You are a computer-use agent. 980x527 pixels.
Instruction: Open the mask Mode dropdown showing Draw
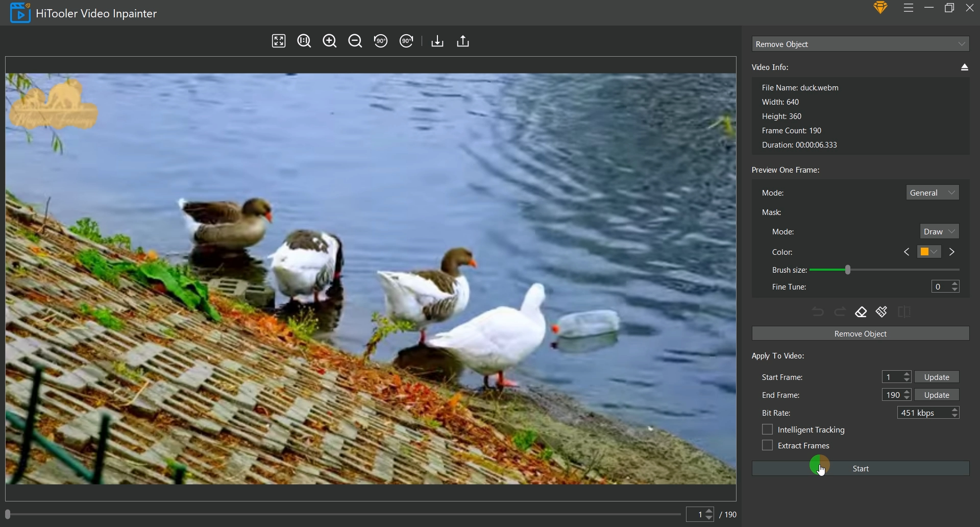939,231
